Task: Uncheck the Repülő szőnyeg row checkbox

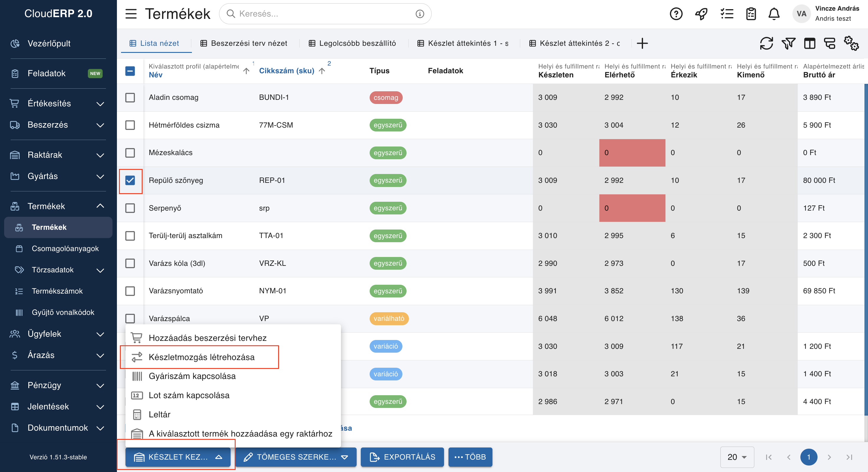Action: click(130, 180)
